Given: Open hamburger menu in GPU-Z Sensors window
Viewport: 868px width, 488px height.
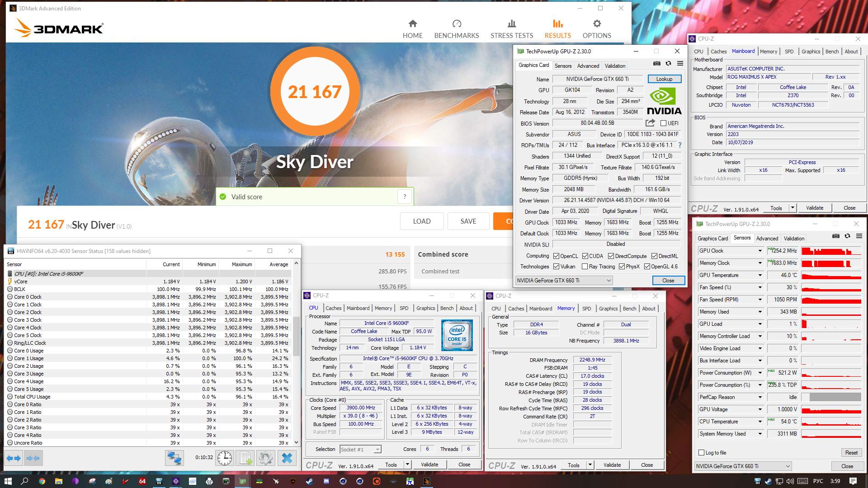Looking at the screenshot, I should pos(859,236).
